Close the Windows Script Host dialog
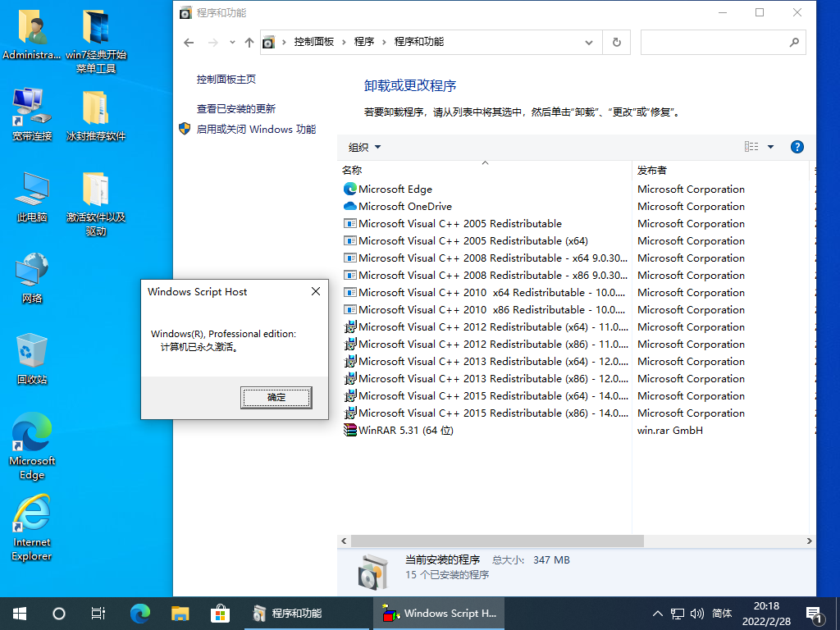840x630 pixels. point(316,291)
